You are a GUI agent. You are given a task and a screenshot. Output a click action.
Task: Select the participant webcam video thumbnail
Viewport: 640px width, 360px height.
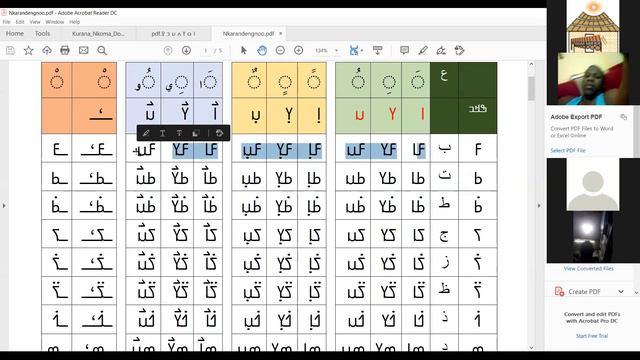593,78
